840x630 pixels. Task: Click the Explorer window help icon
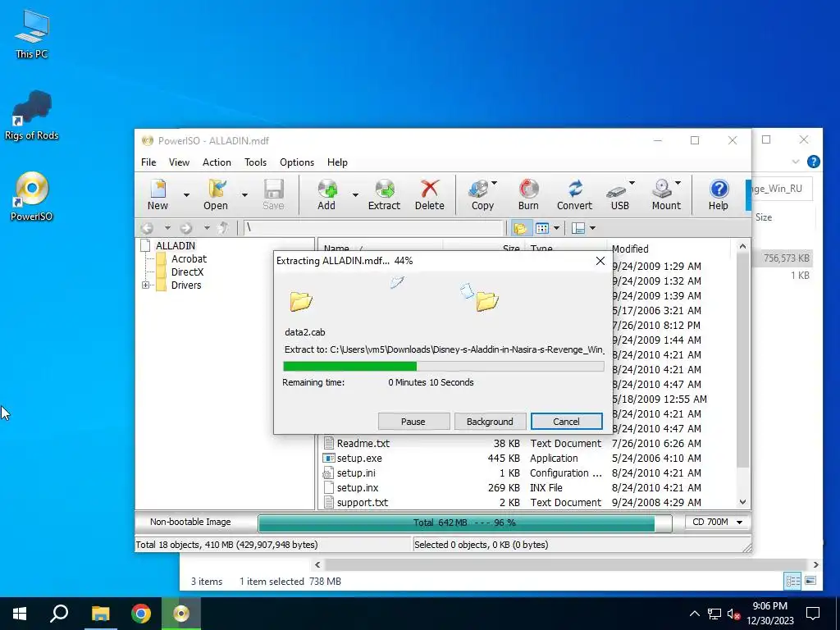[813, 162]
